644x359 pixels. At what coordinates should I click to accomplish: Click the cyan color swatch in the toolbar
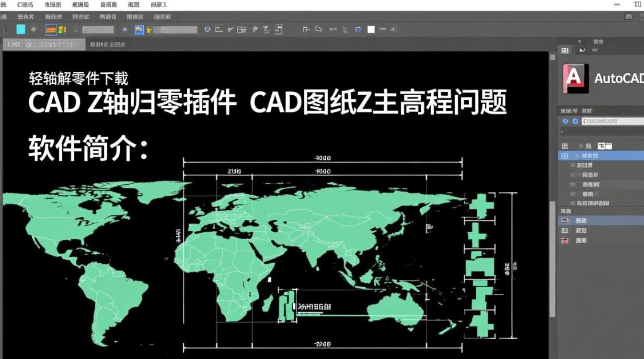click(x=21, y=29)
